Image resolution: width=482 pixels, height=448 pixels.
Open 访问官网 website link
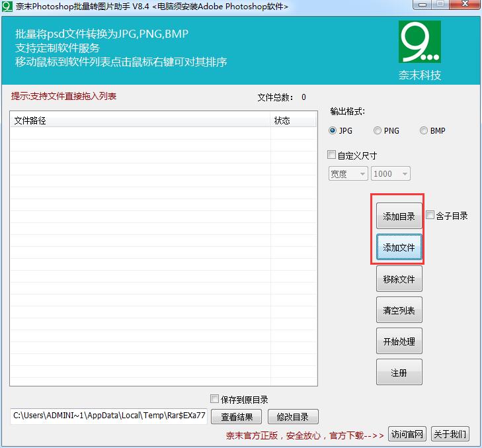point(407,434)
